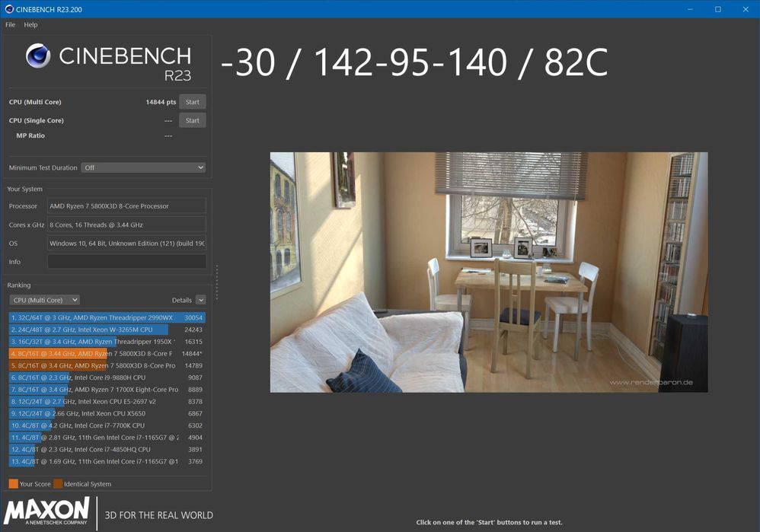760x532 pixels.
Task: Select ranking row Intel Xeon W-3265M
Action: [x=107, y=330]
